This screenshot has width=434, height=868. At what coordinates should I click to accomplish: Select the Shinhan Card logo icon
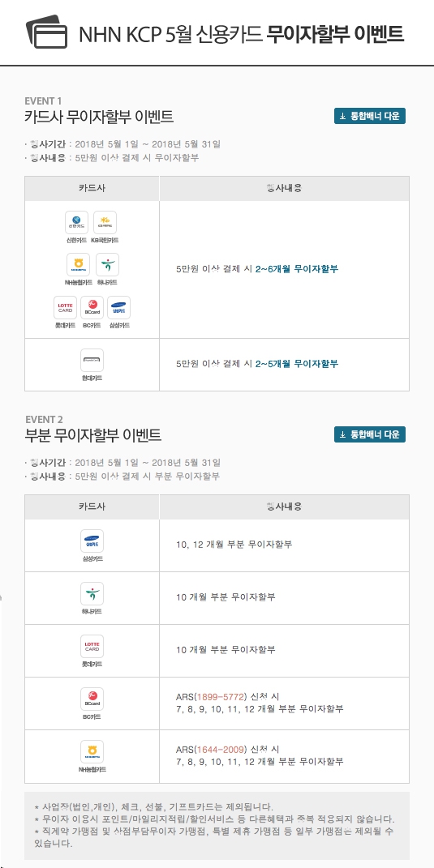pos(76,223)
